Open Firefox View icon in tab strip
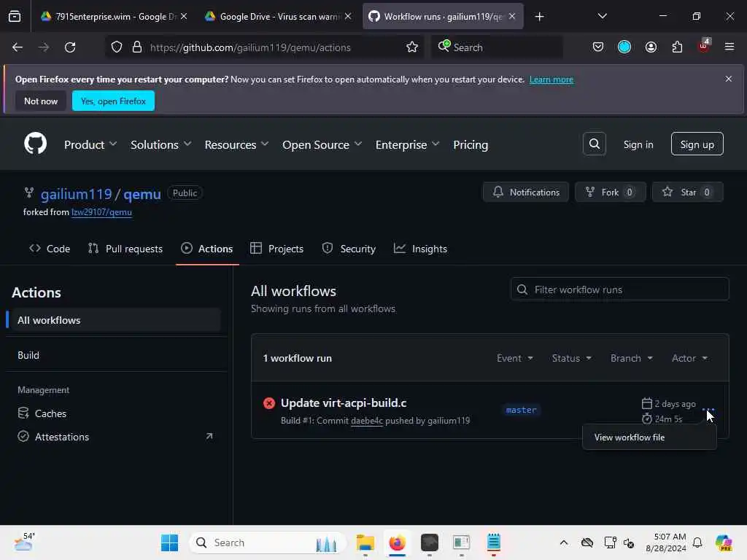747x560 pixels. pyautogui.click(x=15, y=16)
